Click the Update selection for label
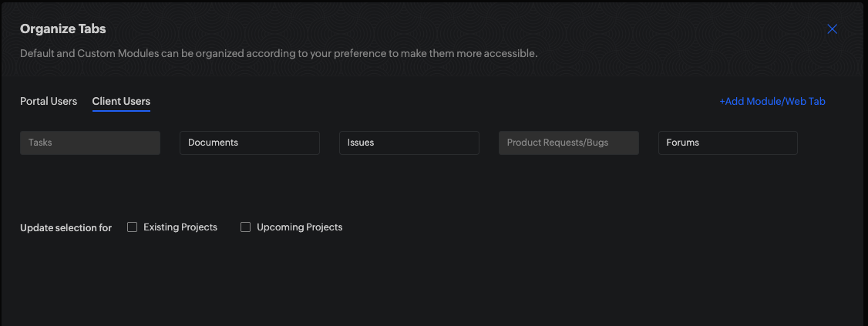Screen dimensions: 868x326 pyautogui.click(x=66, y=227)
